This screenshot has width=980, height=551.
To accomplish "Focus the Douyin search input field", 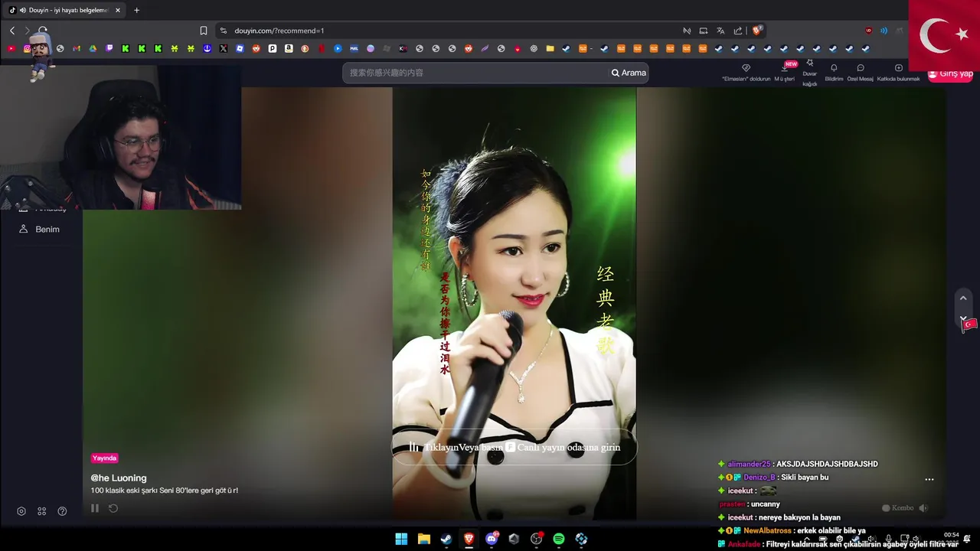I will 476,73.
